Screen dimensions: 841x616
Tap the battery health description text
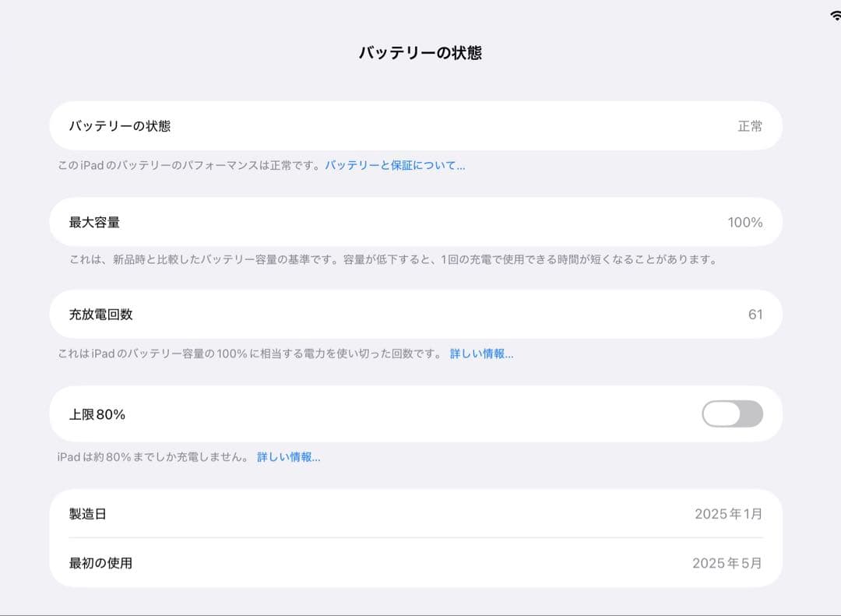(x=187, y=165)
